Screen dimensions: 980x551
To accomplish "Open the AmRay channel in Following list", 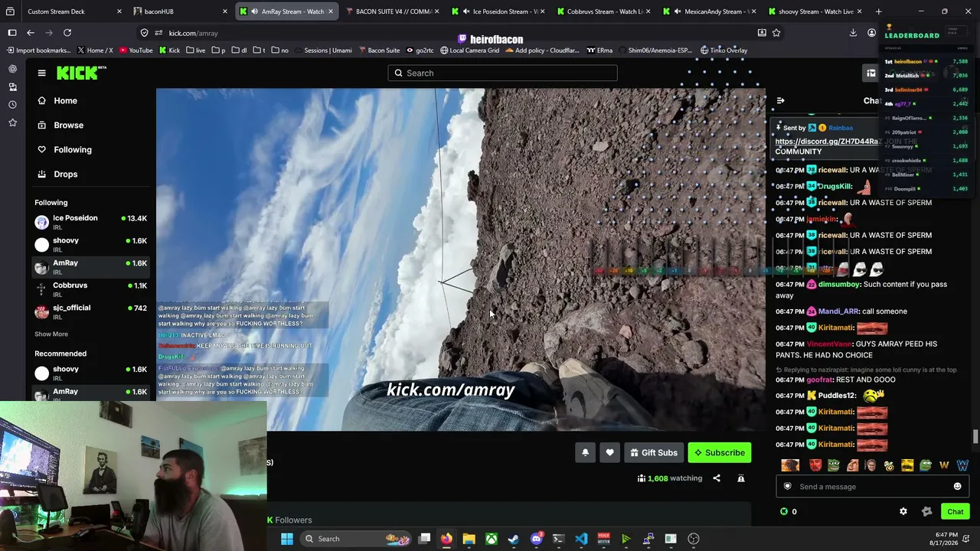I will (90, 267).
